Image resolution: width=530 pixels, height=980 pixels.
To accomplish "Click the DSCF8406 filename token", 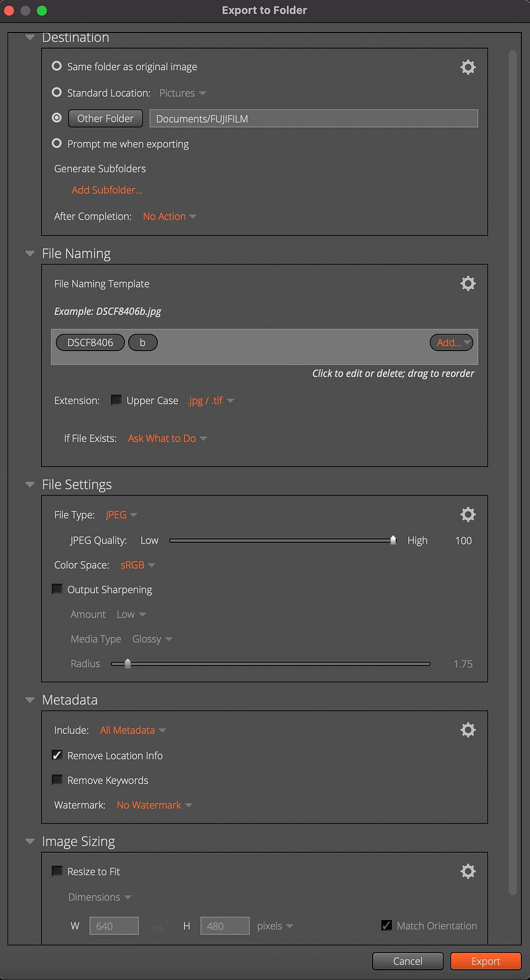I will [90, 343].
